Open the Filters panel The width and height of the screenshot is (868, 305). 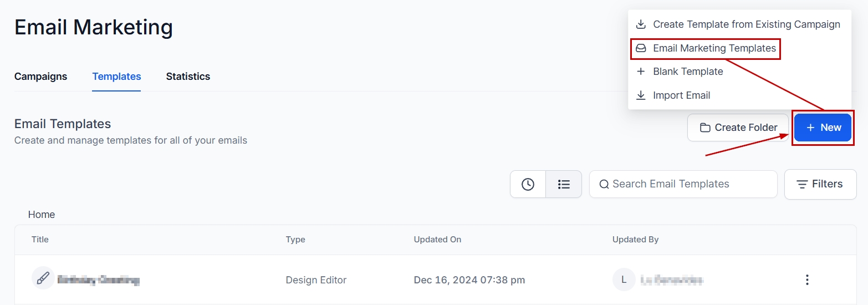pyautogui.click(x=820, y=184)
